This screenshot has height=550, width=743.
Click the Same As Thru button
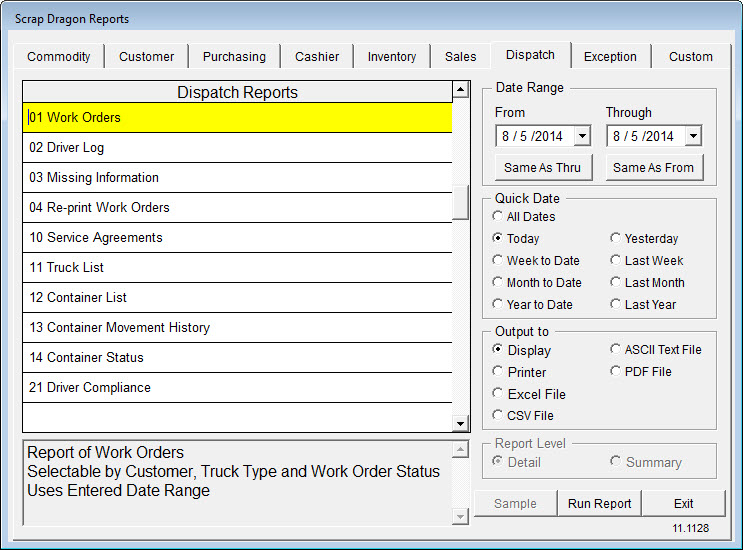point(543,168)
